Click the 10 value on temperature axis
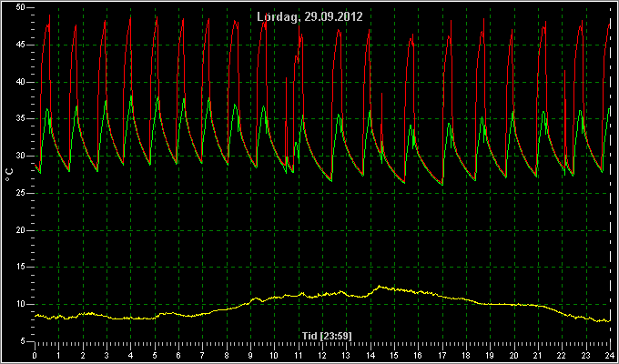619x364 pixels. (x=21, y=304)
